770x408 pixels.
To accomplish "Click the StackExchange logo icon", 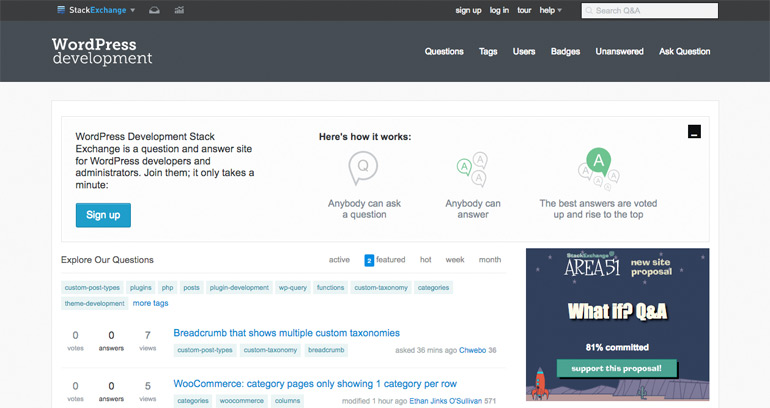I will click(61, 10).
